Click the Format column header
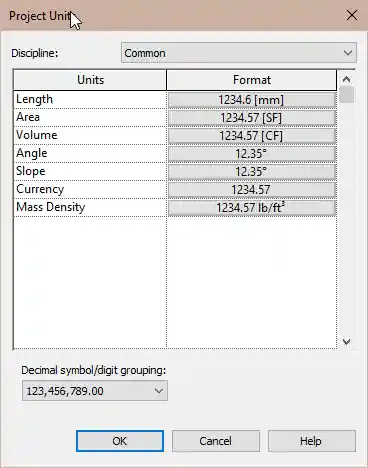 point(252,80)
